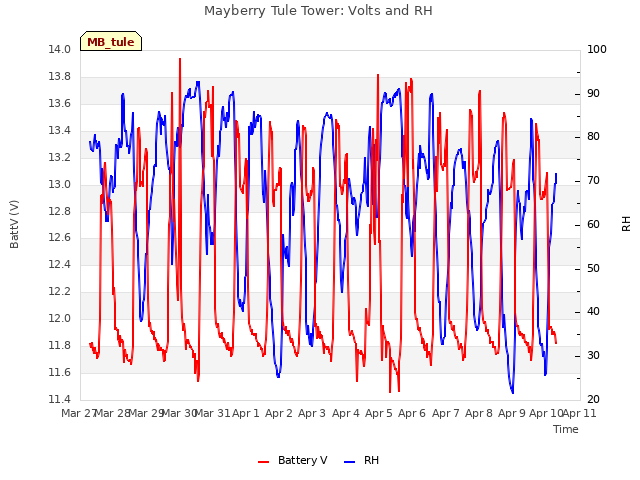Image resolution: width=640 pixels, height=480 pixels.
Task: Click the Apr 6 date tick label
Action: [412, 413]
